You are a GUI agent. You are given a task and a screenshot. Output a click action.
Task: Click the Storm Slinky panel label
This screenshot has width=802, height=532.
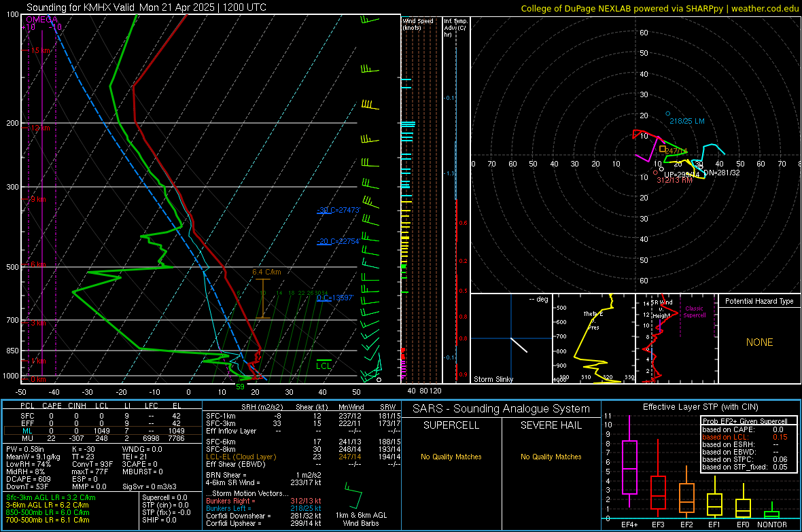pos(493,379)
